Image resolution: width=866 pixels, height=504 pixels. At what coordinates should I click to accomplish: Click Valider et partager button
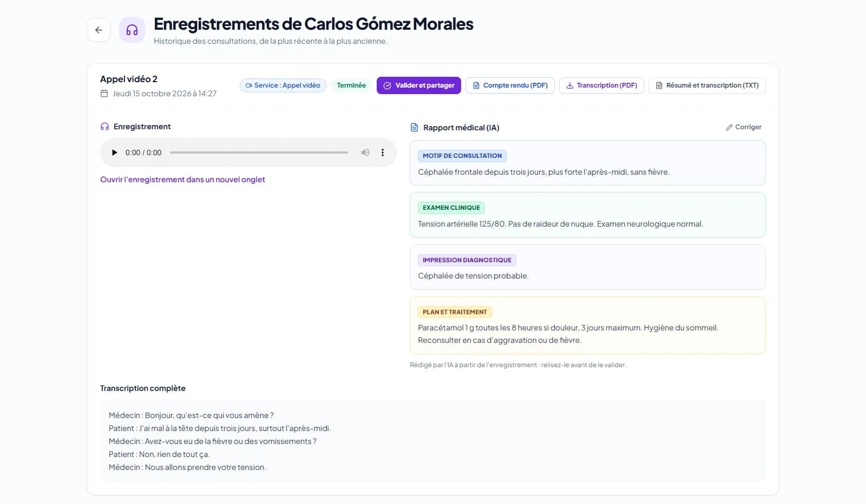419,85
